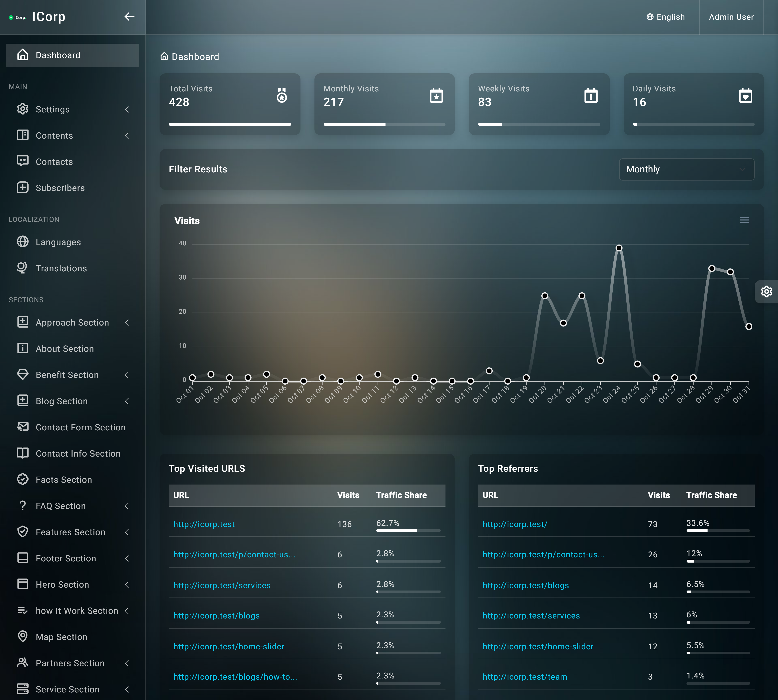778x700 pixels.
Task: Open the chart hamburger menu icon
Action: tap(744, 220)
